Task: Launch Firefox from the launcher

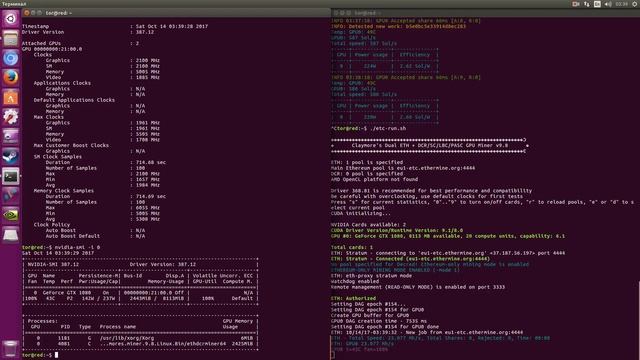Action: pyautogui.click(x=11, y=78)
